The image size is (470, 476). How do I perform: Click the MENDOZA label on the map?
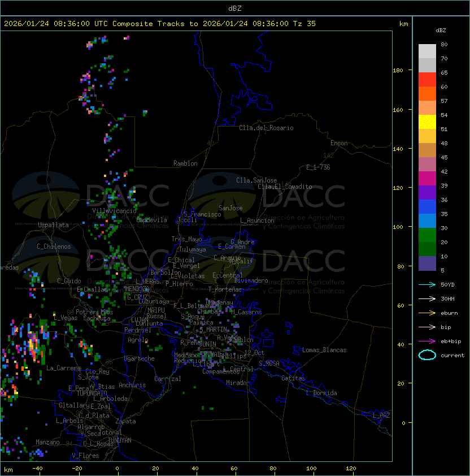pyautogui.click(x=137, y=288)
